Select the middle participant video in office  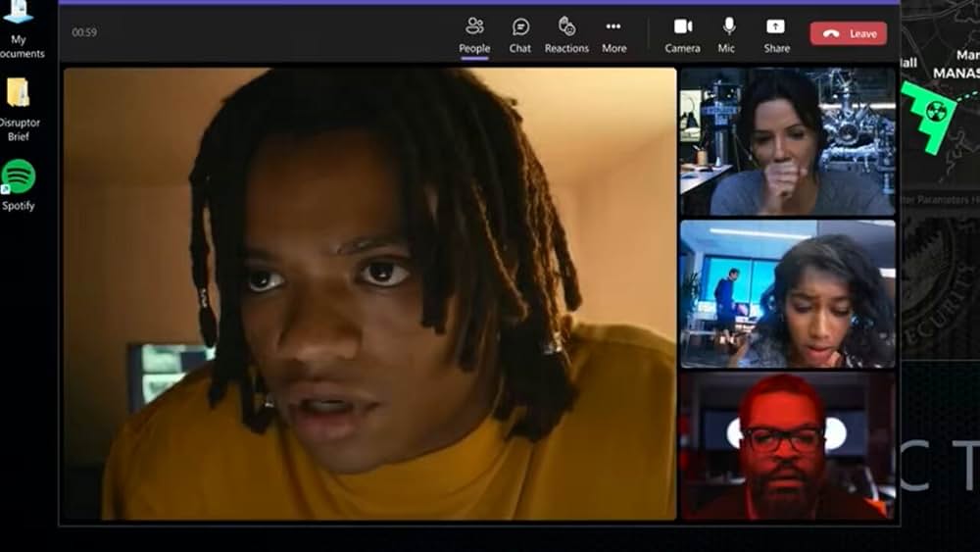787,293
